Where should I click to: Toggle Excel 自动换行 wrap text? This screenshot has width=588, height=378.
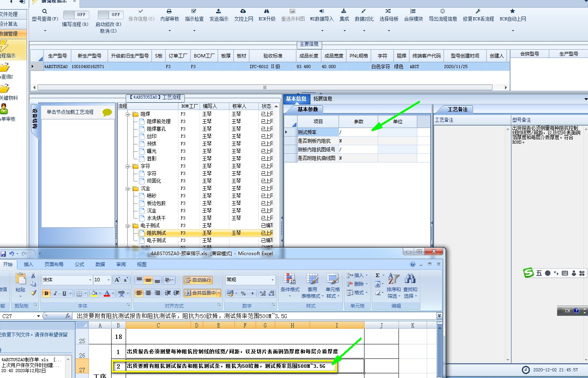tap(198, 280)
